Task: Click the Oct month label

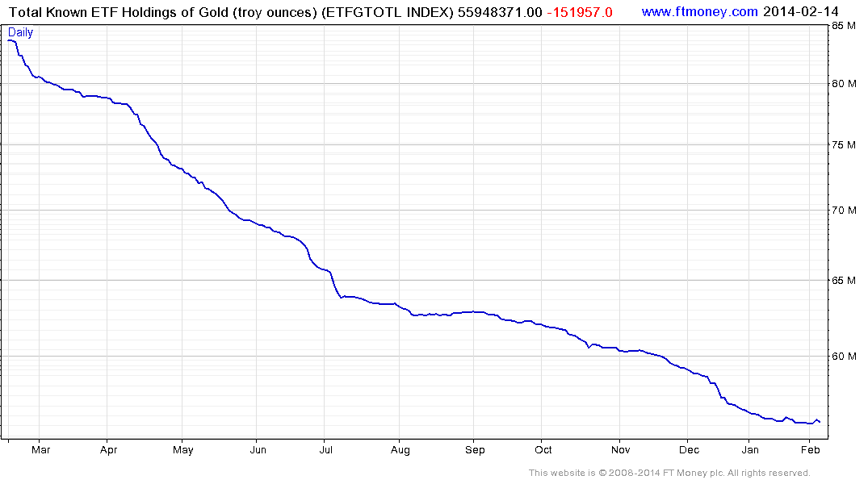Action: (543, 449)
